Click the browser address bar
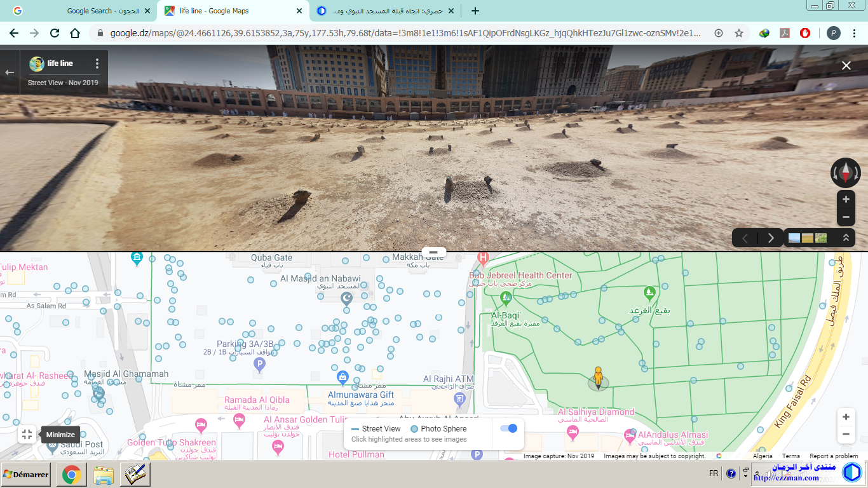This screenshot has height=488, width=868. [407, 33]
